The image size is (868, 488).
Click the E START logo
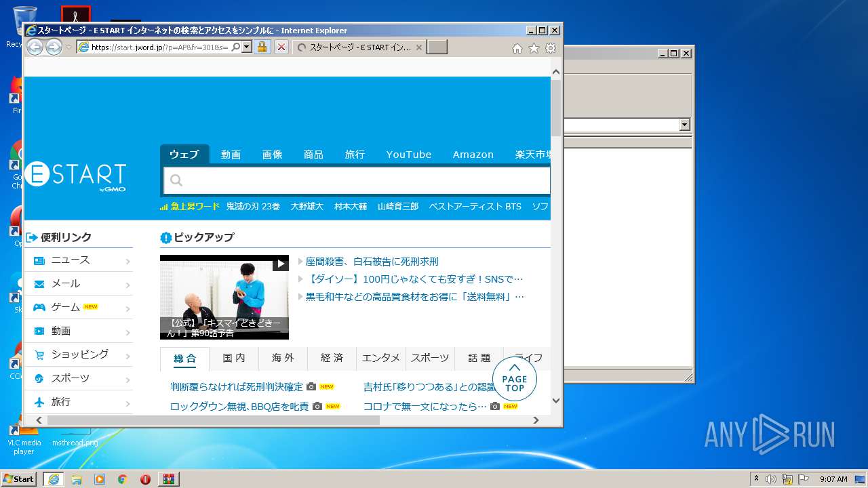point(75,177)
